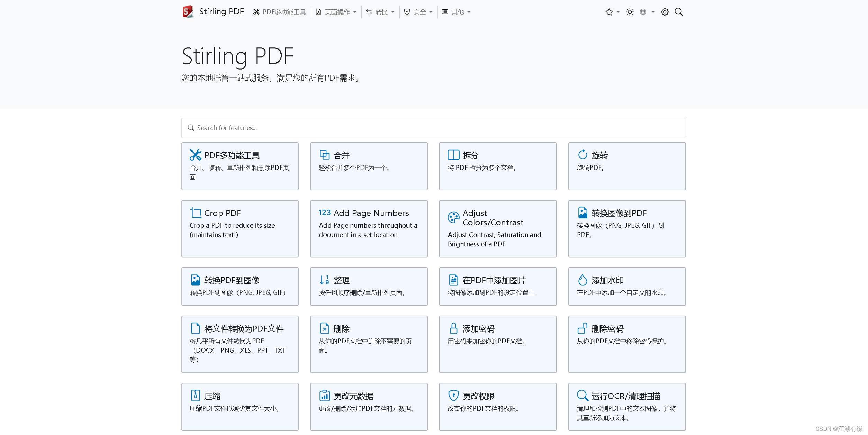
Task: Open the PDF多功能工具 navbar item
Action: [x=279, y=12]
